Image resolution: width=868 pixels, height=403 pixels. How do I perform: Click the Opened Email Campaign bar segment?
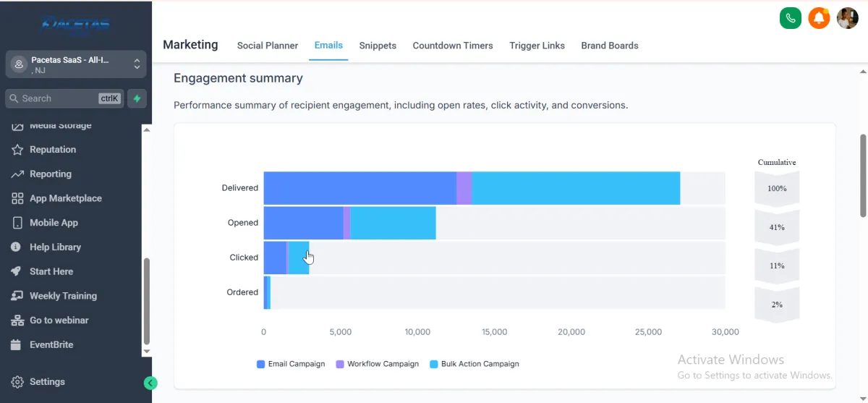click(303, 223)
